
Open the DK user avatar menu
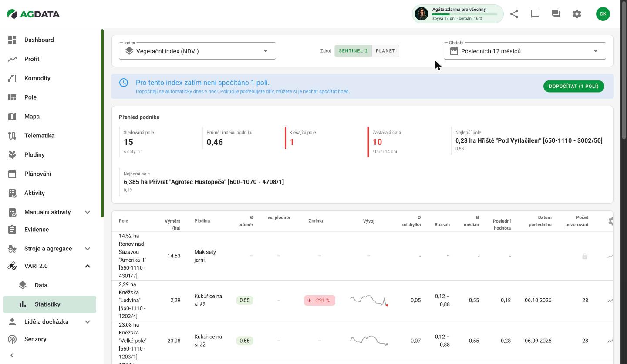coord(603,14)
